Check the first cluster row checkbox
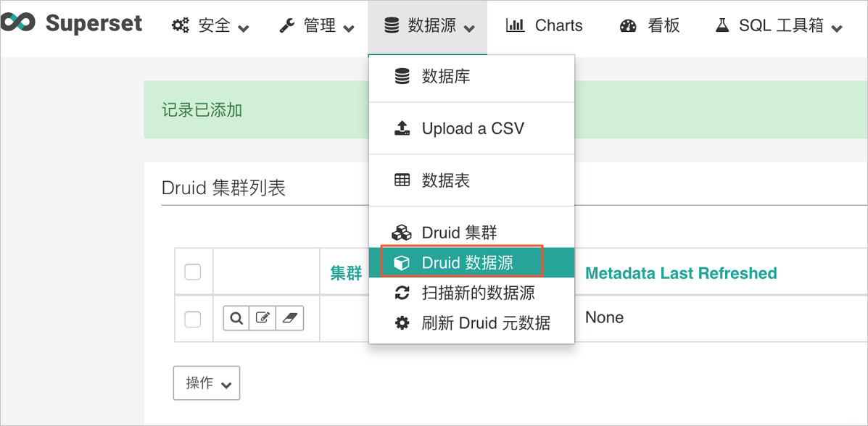This screenshot has height=426, width=868. pyautogui.click(x=193, y=319)
